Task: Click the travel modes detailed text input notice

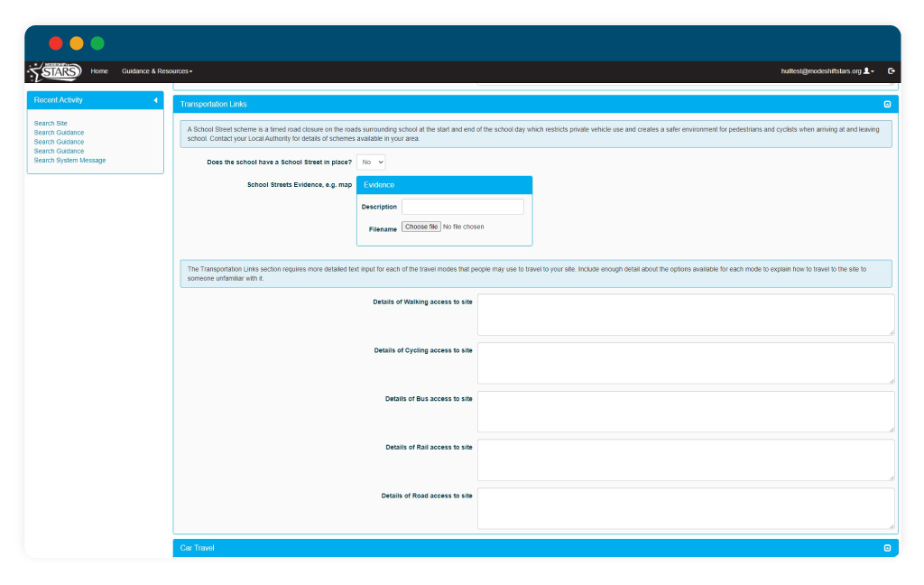Action: [x=536, y=274]
